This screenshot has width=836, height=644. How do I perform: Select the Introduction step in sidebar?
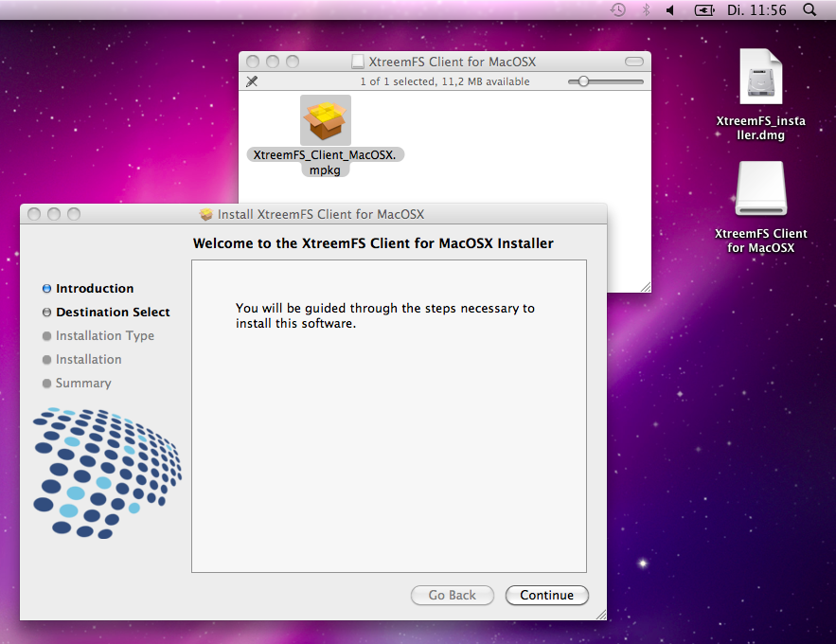pyautogui.click(x=94, y=289)
